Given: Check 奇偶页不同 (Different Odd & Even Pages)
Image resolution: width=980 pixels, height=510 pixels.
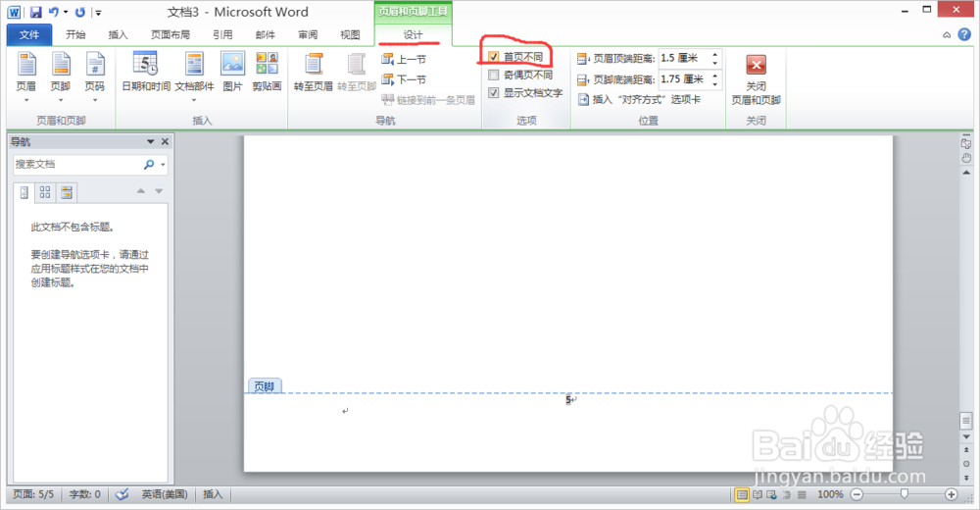Looking at the screenshot, I should (x=493, y=76).
